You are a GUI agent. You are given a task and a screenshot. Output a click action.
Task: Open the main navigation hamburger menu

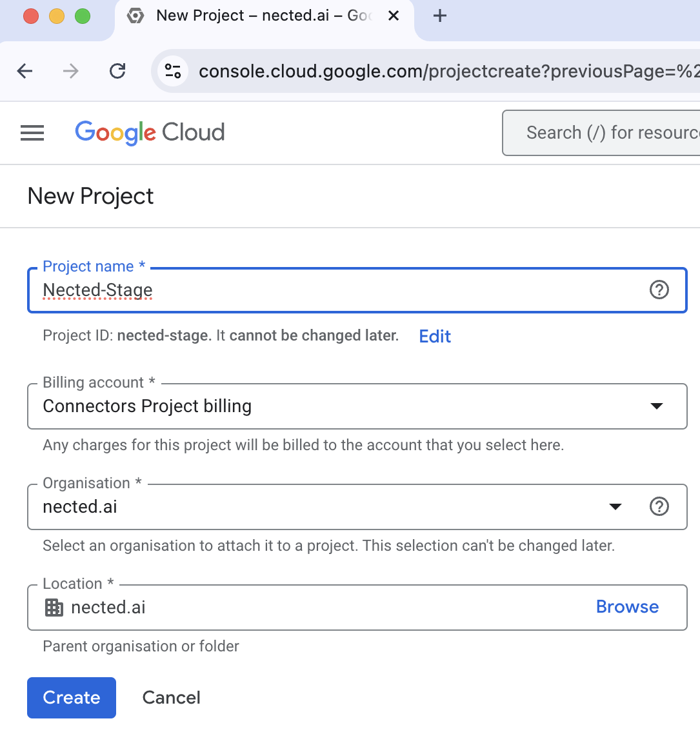coord(32,133)
